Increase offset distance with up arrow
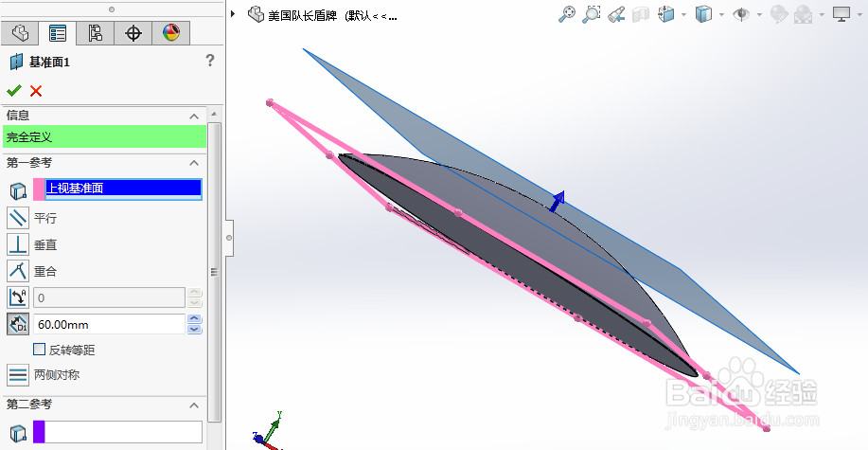Screen dimensions: 868x450 194,319
